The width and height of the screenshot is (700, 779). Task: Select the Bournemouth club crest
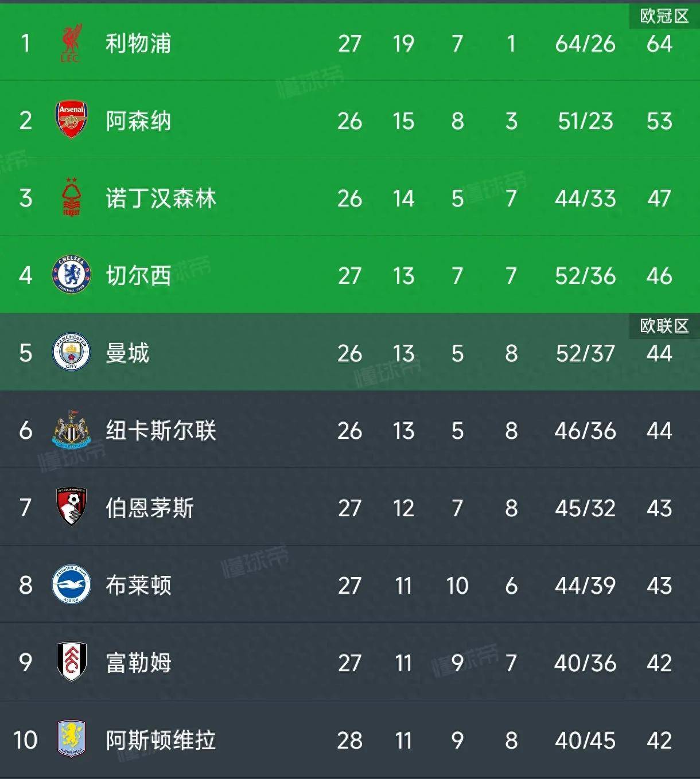point(71,507)
